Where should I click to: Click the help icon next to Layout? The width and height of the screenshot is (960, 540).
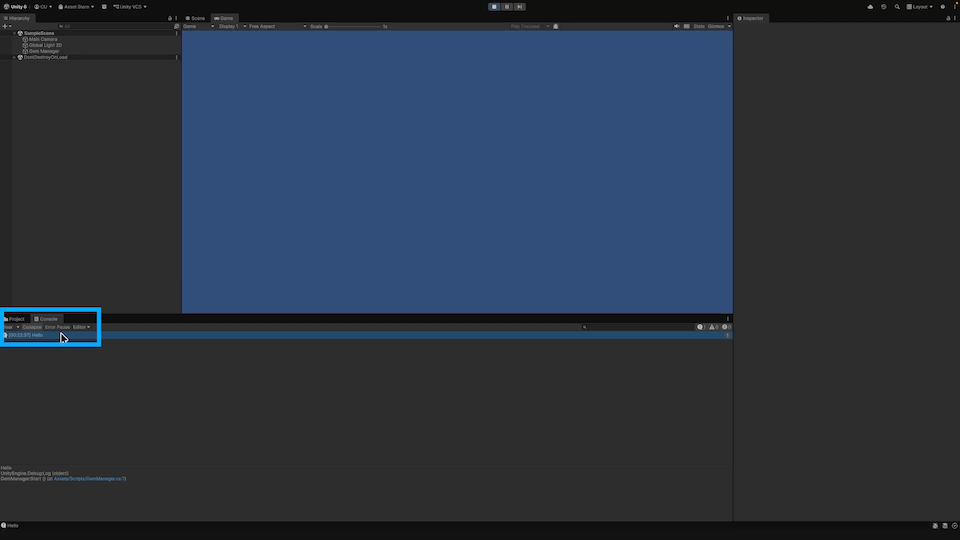click(x=942, y=7)
